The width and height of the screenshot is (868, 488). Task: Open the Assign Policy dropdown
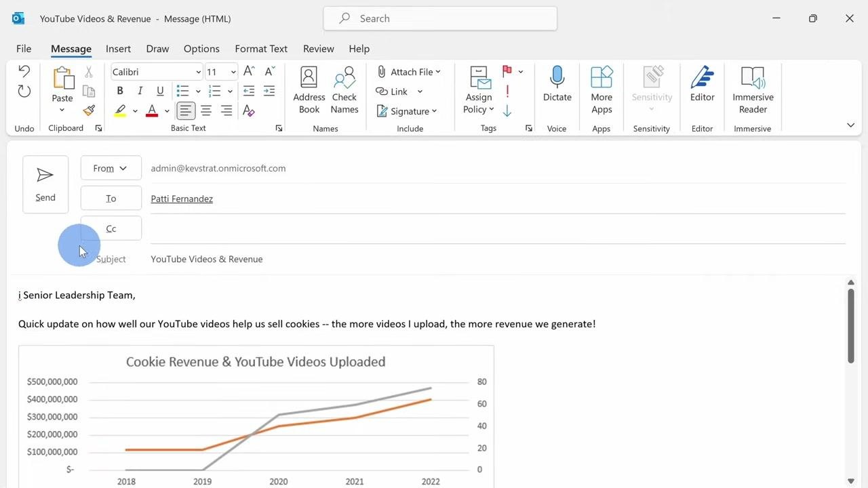(479, 90)
